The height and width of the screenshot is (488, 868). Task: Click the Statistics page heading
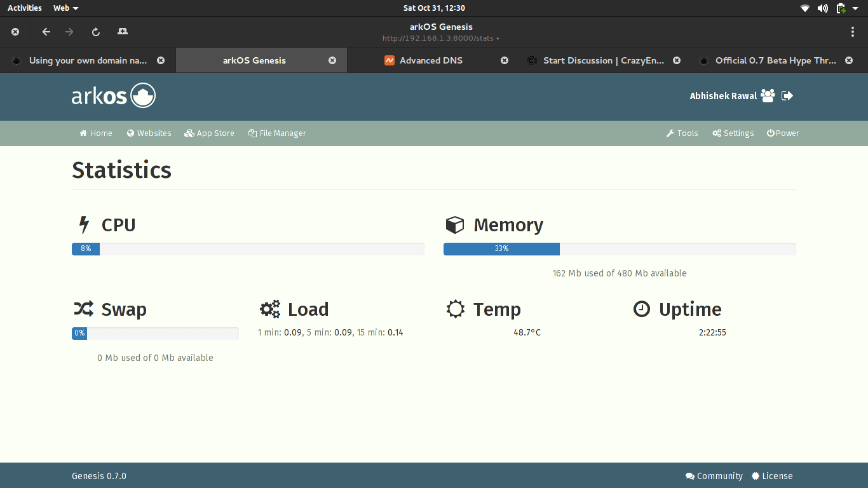tap(121, 170)
